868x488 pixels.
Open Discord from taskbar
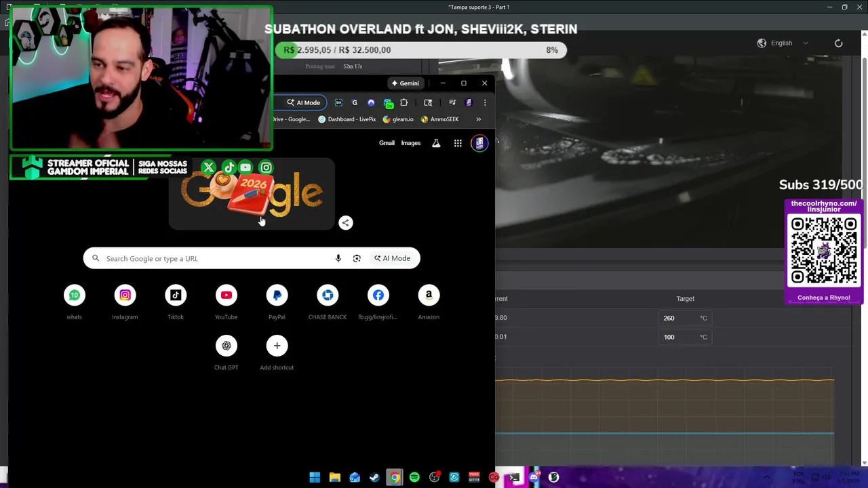534,478
